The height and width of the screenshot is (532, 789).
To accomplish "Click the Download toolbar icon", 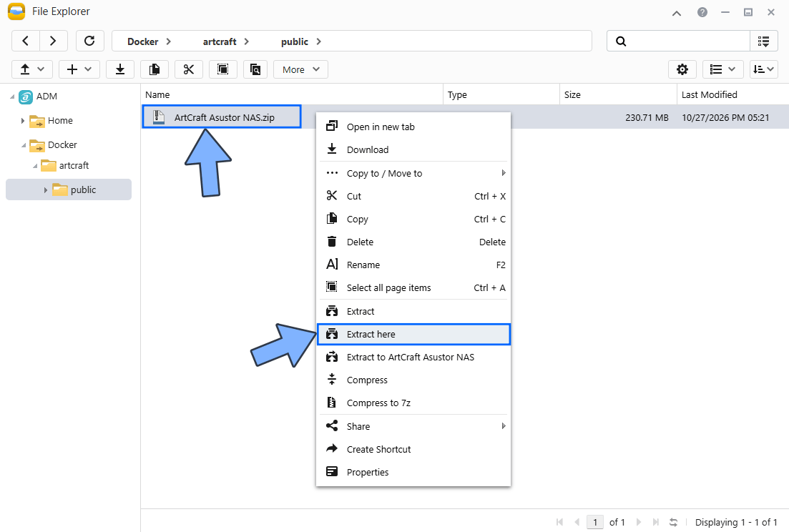I will point(120,69).
